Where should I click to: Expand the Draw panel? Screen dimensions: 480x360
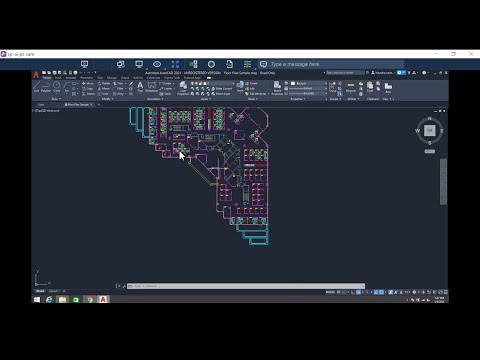pos(56,99)
